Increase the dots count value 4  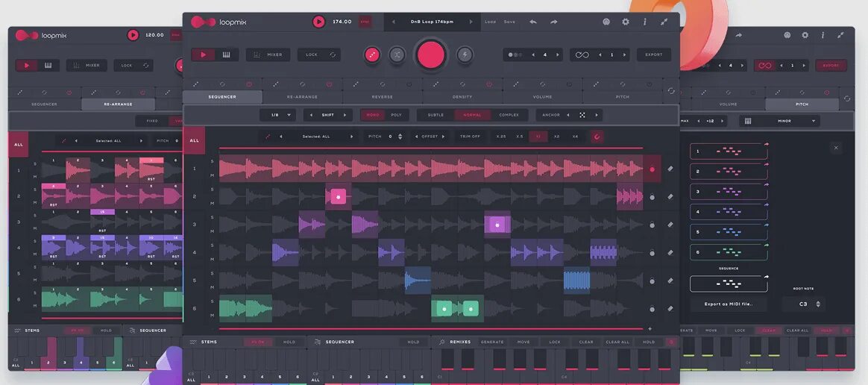pos(557,55)
